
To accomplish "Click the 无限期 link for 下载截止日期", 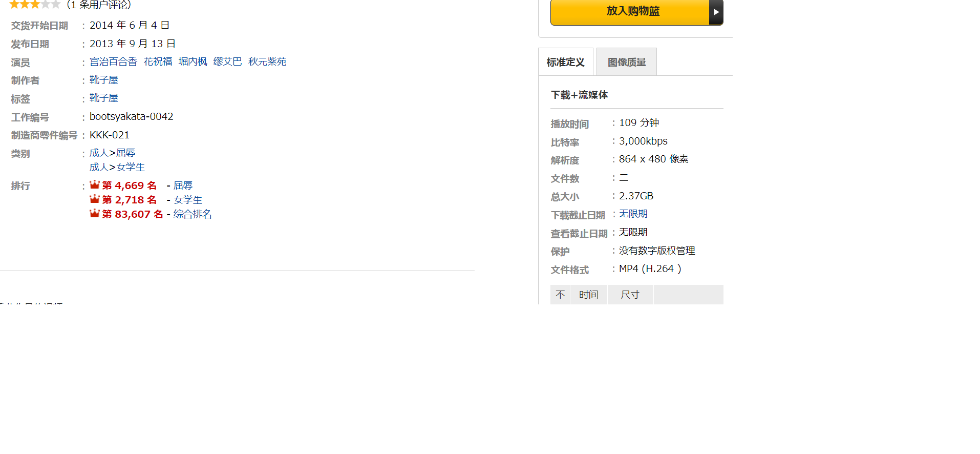I will [x=633, y=214].
